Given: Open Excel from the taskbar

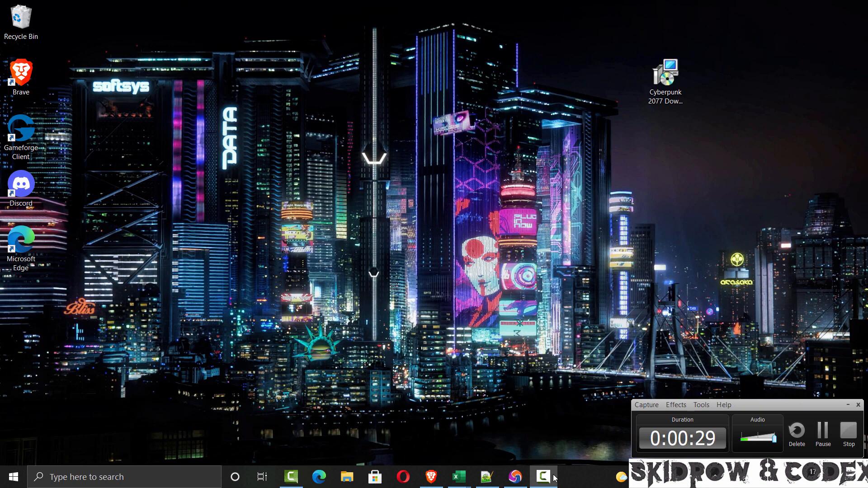Looking at the screenshot, I should pos(459,477).
